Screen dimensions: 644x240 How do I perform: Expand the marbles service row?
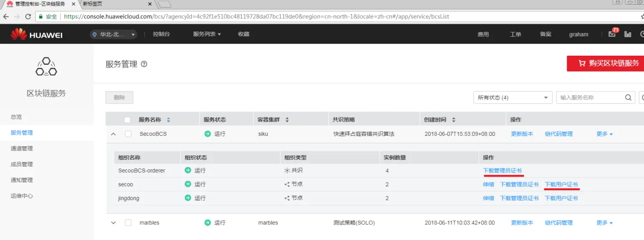[x=113, y=223]
